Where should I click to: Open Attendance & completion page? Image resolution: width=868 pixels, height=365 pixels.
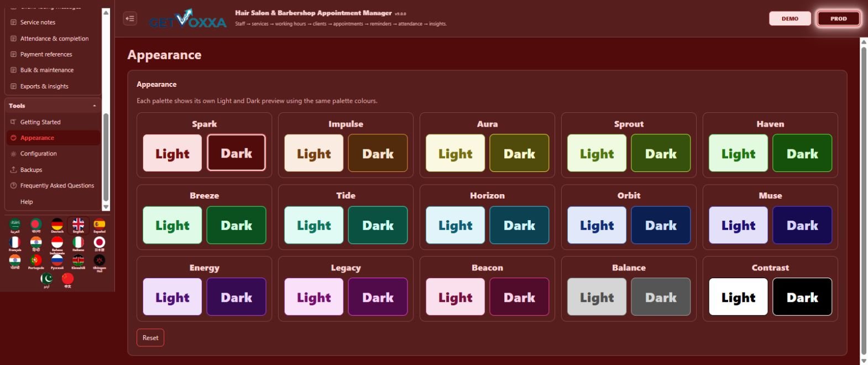(x=54, y=39)
